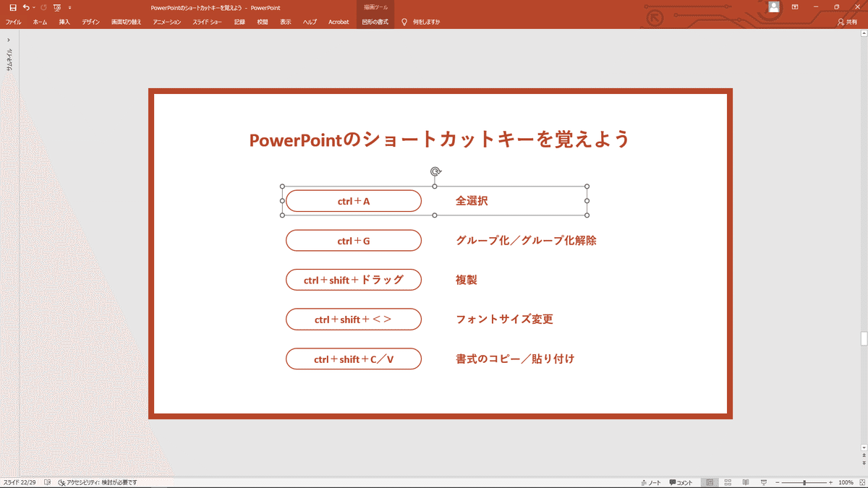Open the アクセシビリティ: 検討が必要です checker
The width and height of the screenshot is (868, 488).
pyautogui.click(x=97, y=482)
